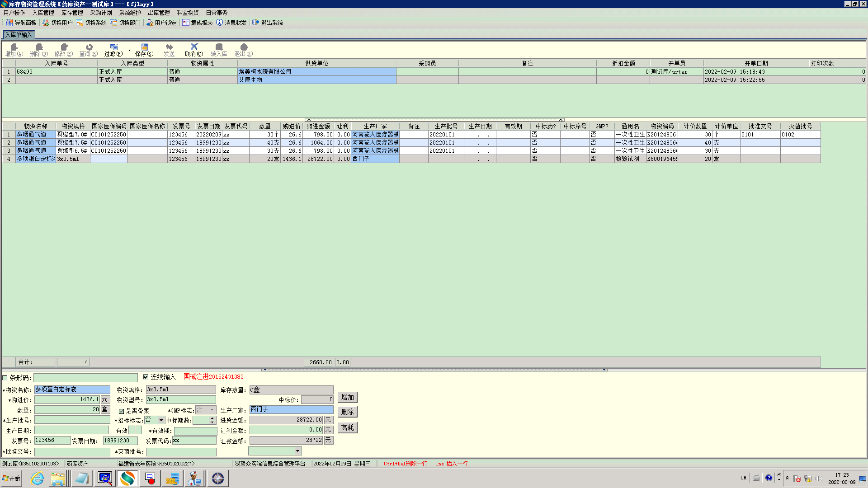
Task: Expand the dropdown arrow beside 过滤 button
Action: tap(129, 50)
